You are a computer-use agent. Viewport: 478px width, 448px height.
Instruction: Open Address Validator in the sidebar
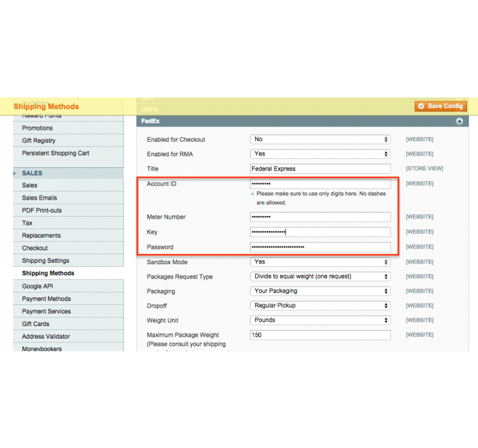69,336
